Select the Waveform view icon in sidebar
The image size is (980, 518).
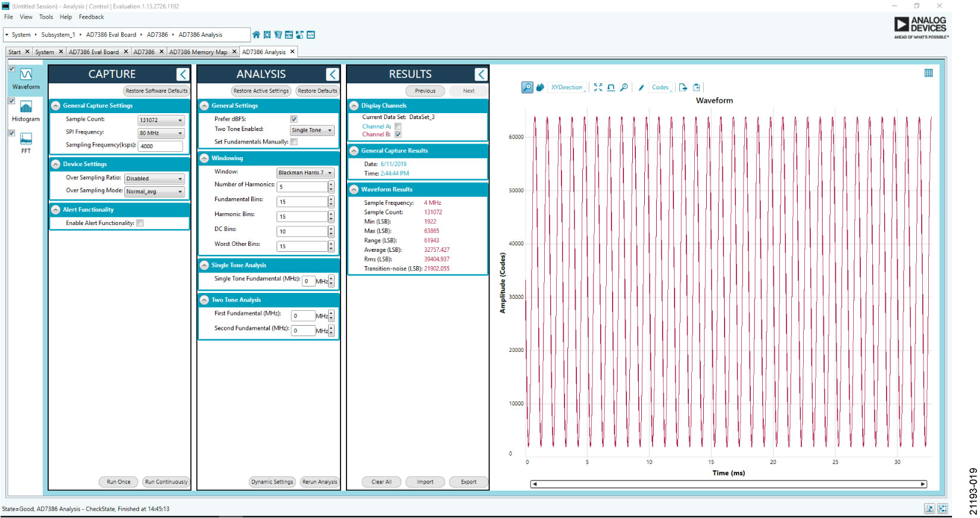click(26, 75)
